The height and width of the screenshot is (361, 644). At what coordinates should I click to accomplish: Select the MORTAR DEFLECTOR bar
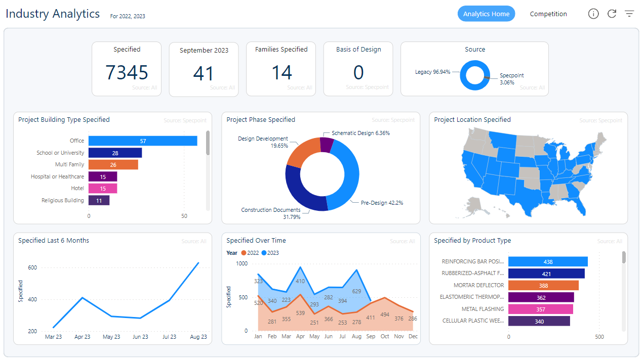[x=543, y=286]
